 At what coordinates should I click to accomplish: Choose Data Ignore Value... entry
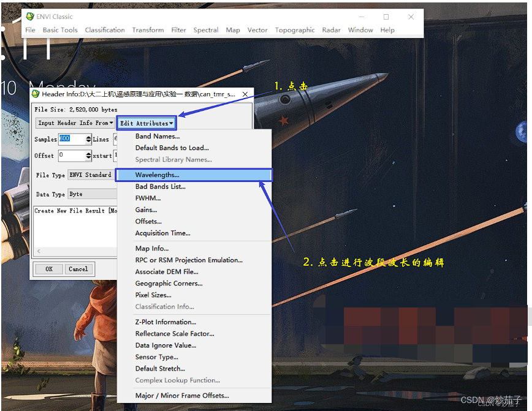click(x=165, y=345)
